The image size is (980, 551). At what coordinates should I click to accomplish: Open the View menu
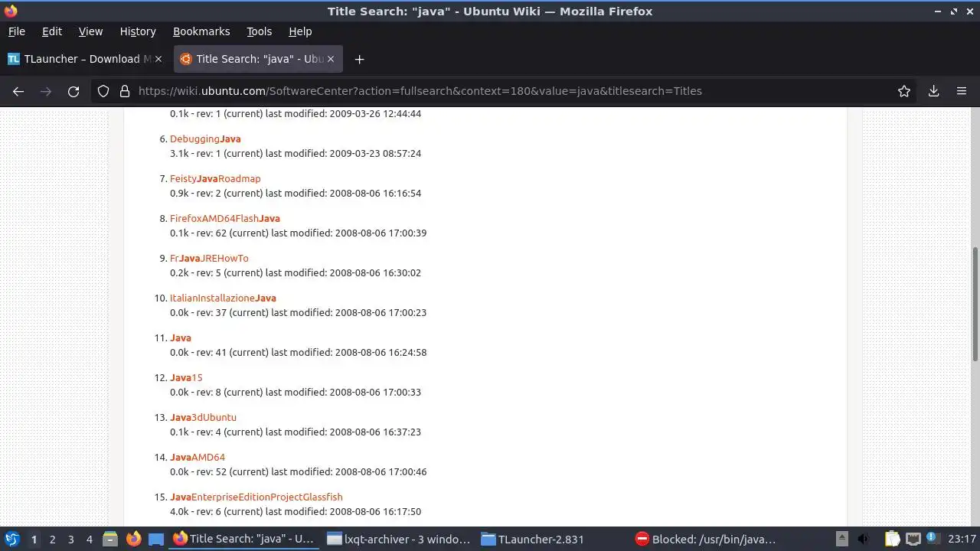tap(90, 31)
